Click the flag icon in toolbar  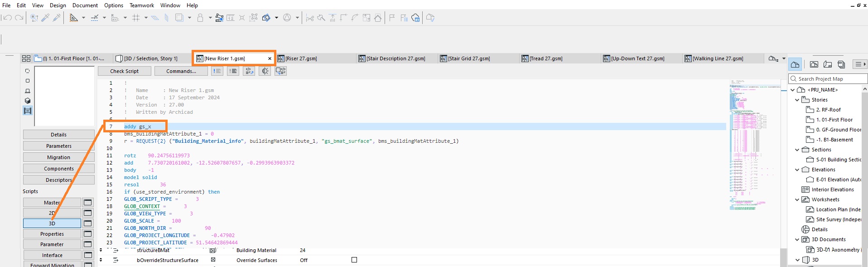pos(392,18)
